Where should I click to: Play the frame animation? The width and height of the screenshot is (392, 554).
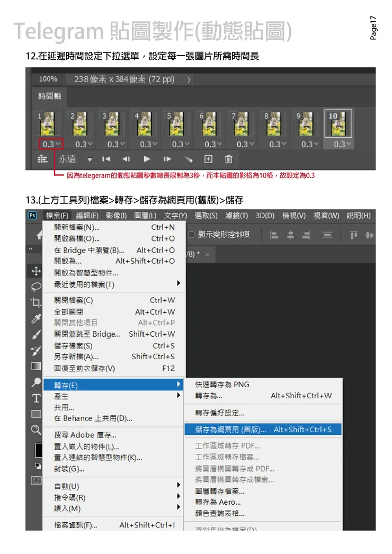point(147,159)
